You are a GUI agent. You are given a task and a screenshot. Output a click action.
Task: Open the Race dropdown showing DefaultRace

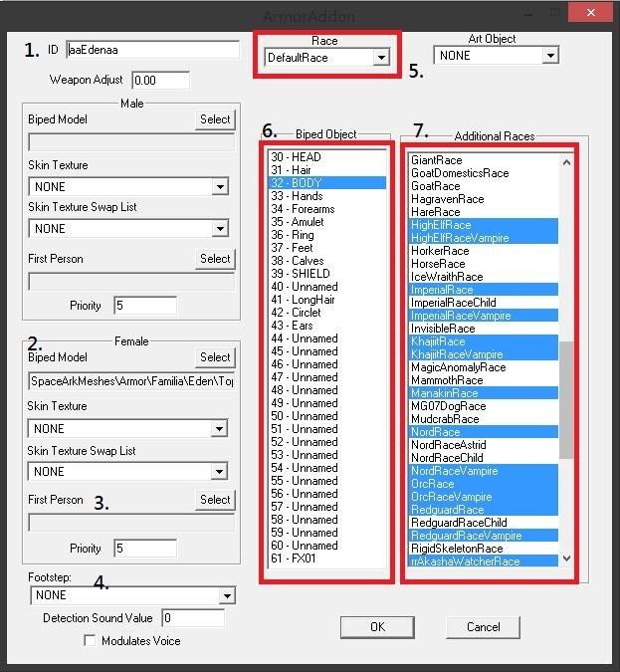(x=327, y=57)
